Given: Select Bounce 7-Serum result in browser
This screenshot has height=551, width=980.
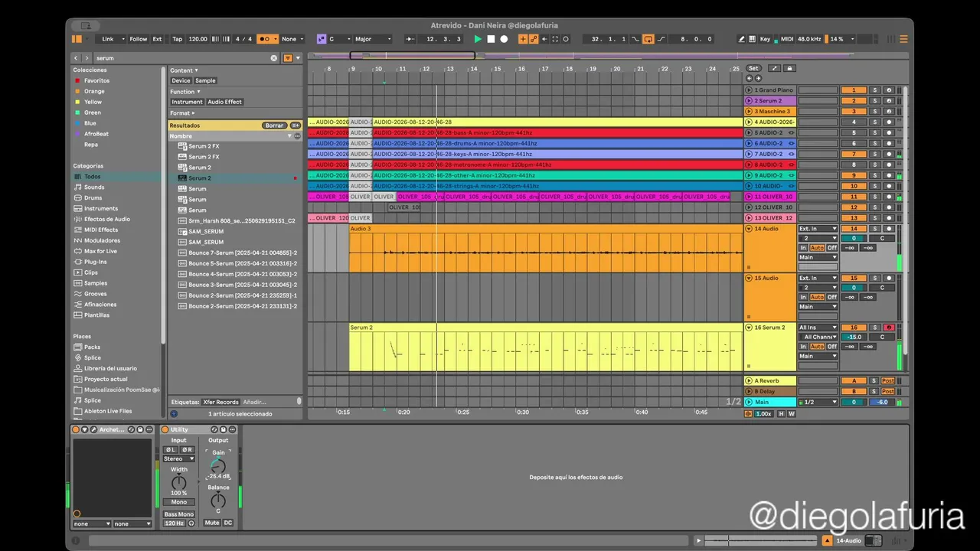Looking at the screenshot, I should (x=243, y=253).
